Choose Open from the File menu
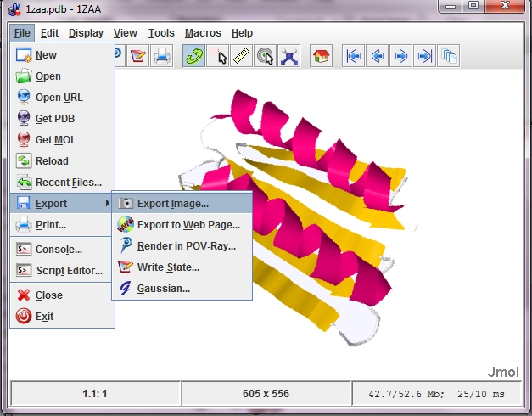 point(62,76)
